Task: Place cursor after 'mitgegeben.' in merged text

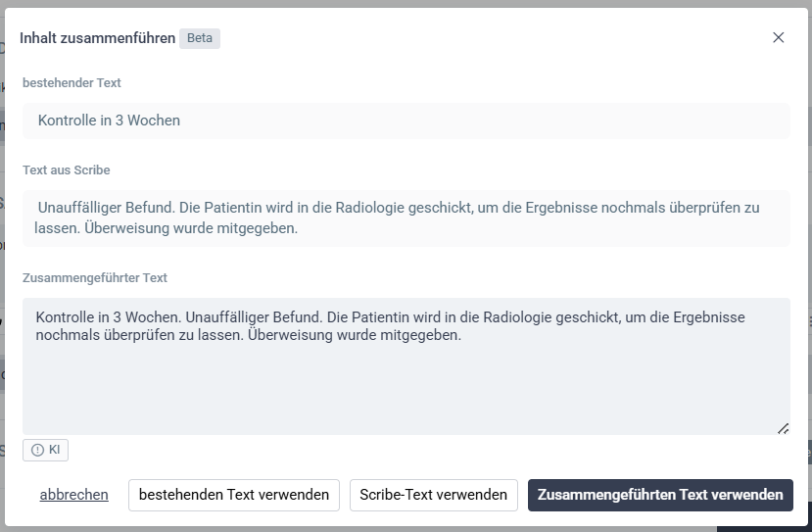Action: tap(462, 335)
